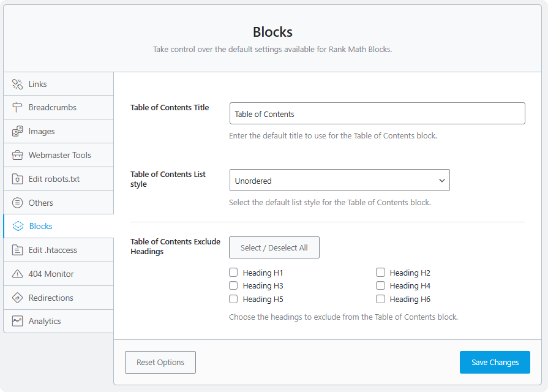Exclude Heading H1 checkbox
Image resolution: width=548 pixels, height=392 pixels.
click(233, 272)
